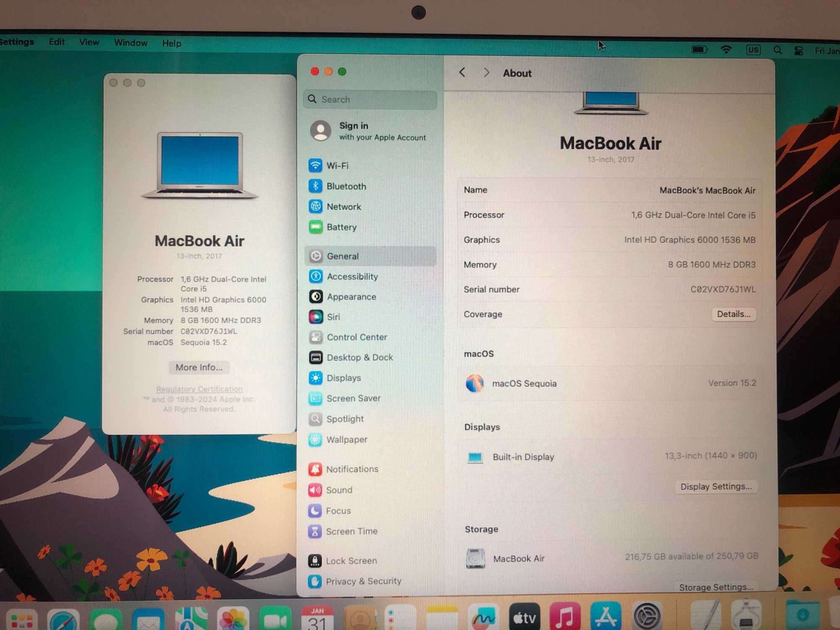Open the US input source menu
This screenshot has height=630, width=840.
(753, 50)
